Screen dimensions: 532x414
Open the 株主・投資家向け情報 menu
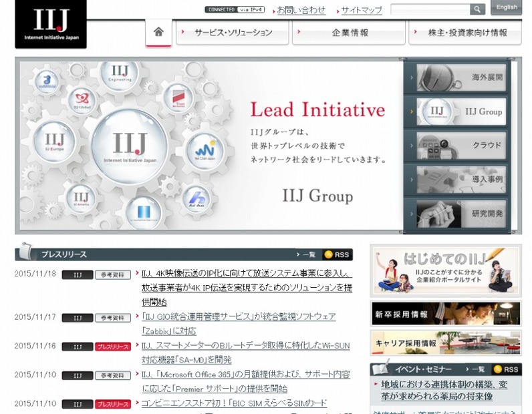coord(465,33)
